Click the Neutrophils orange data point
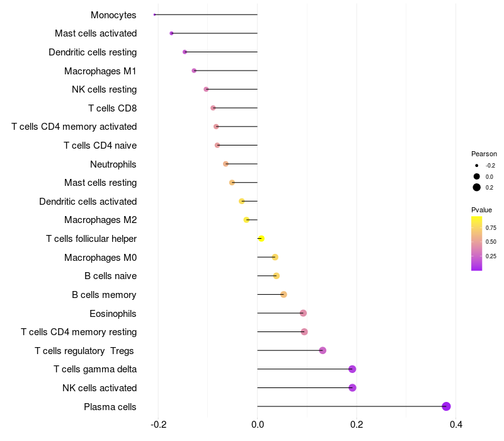This screenshot has width=504, height=441. point(226,164)
